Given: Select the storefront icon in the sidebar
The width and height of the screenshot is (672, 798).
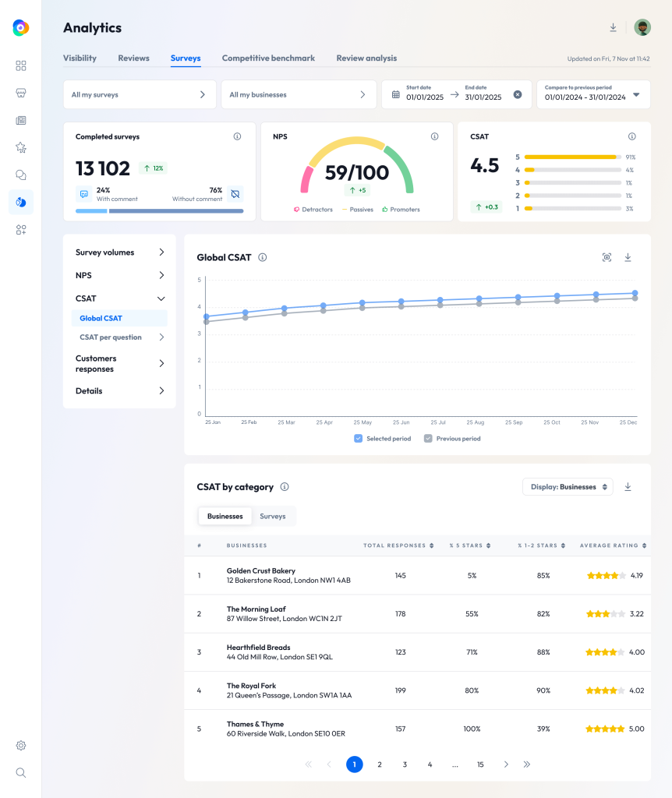Looking at the screenshot, I should [x=21, y=93].
